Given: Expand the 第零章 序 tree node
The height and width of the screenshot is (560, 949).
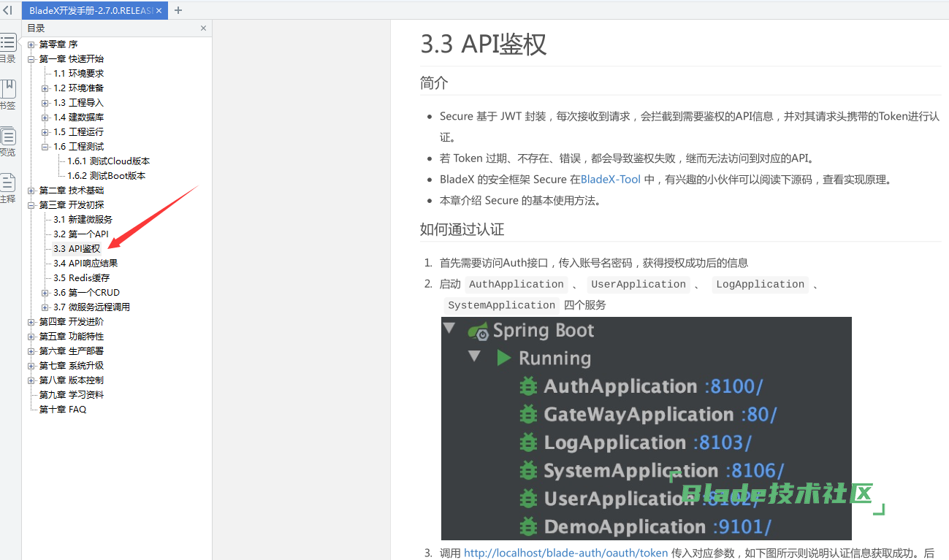Looking at the screenshot, I should point(31,45).
